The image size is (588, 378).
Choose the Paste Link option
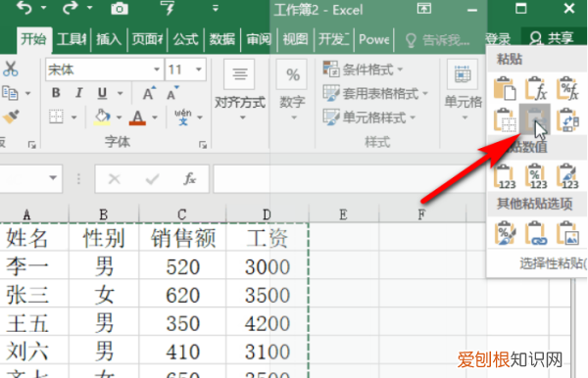(536, 233)
